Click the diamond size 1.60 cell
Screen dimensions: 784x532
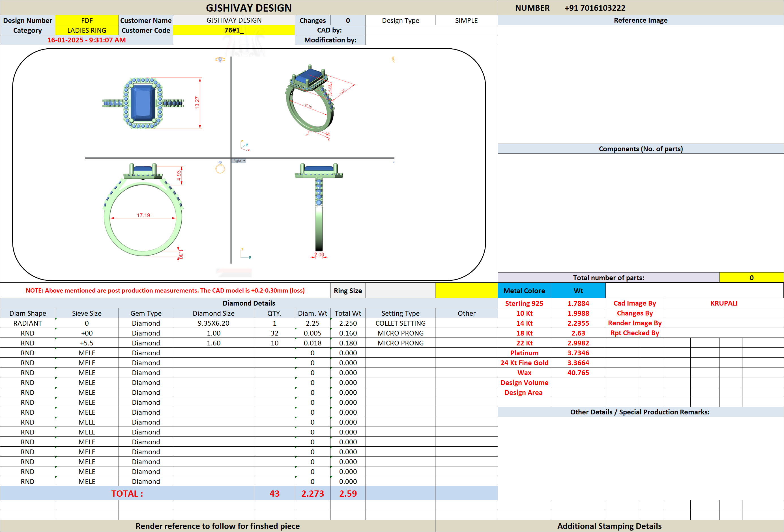[x=214, y=343]
